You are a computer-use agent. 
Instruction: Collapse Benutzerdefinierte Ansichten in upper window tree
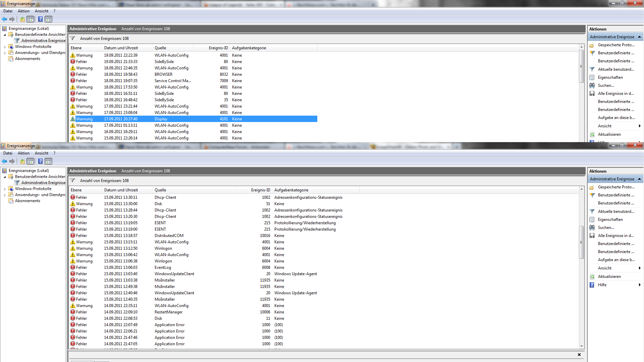5,35
